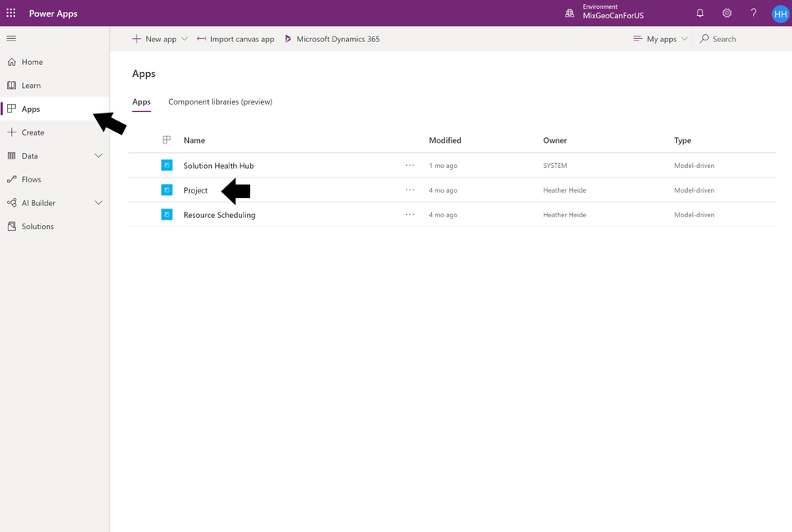Click the Home house icon
The height and width of the screenshot is (532, 792).
(x=12, y=62)
